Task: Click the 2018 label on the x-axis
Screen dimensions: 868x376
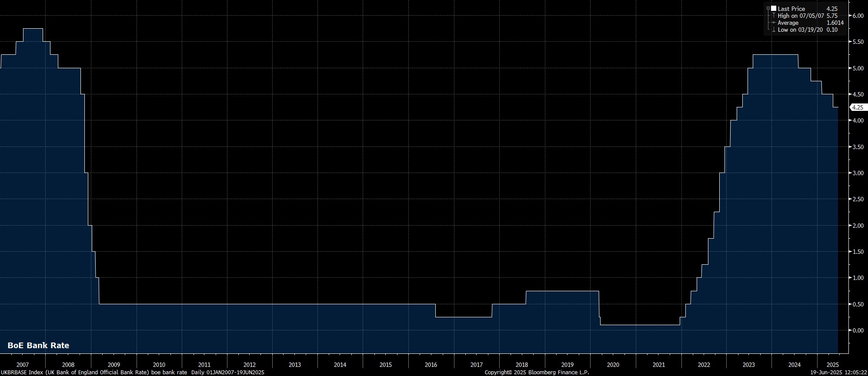Action: (x=522, y=365)
